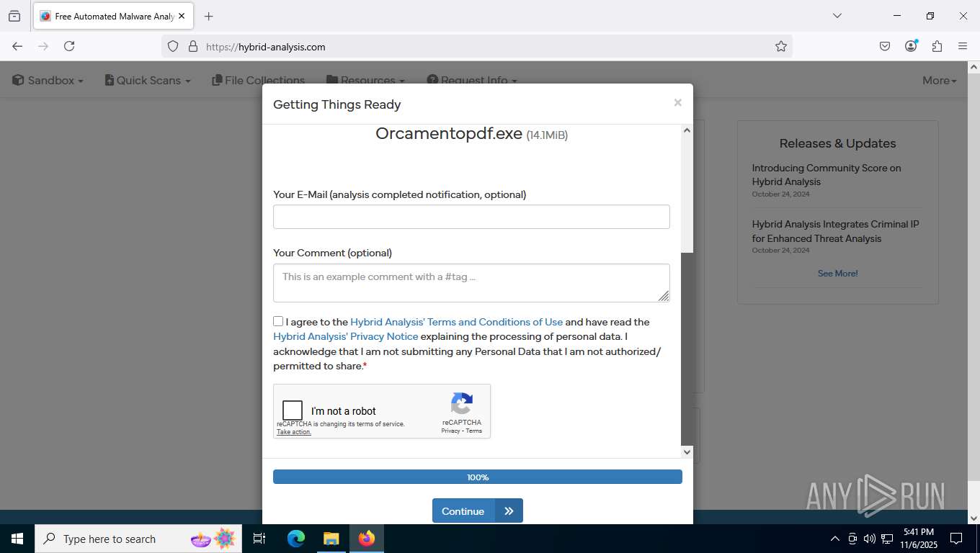Click the Continue button
Screen dimensions: 980x553
(477, 511)
